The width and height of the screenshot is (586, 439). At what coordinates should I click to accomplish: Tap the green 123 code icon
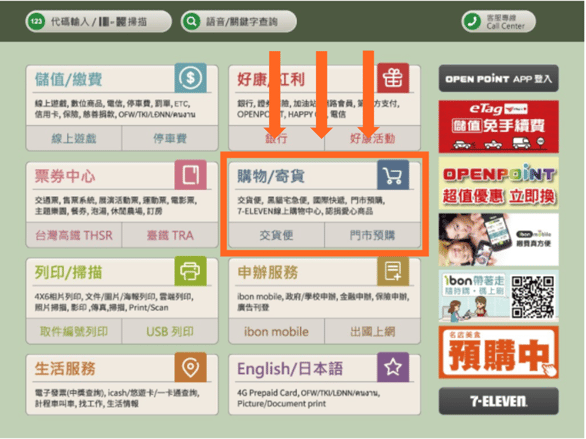point(36,21)
